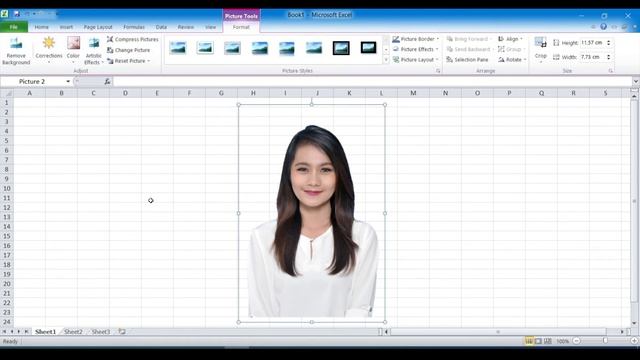
Task: Click the Select All corner button
Action: tap(7, 93)
